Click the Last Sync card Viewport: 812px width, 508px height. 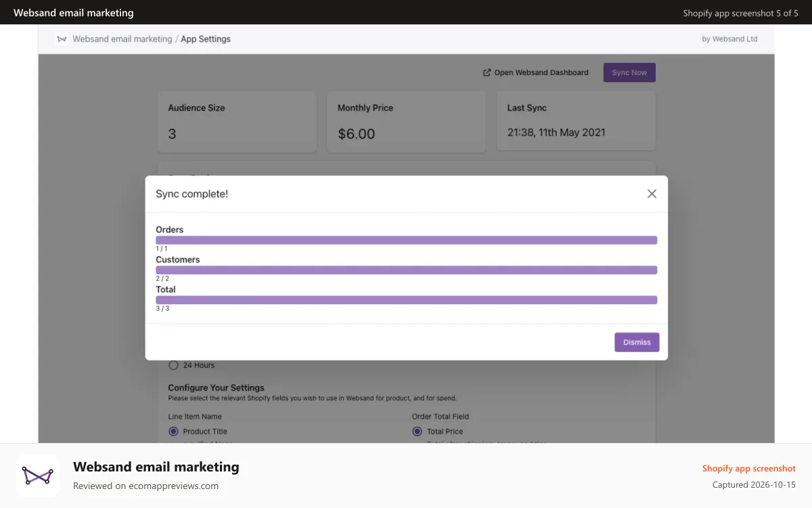576,121
